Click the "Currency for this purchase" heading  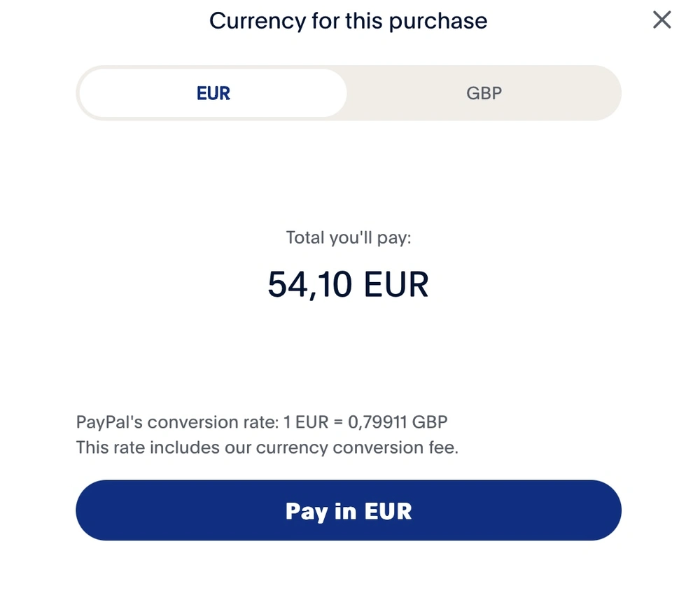tap(348, 21)
